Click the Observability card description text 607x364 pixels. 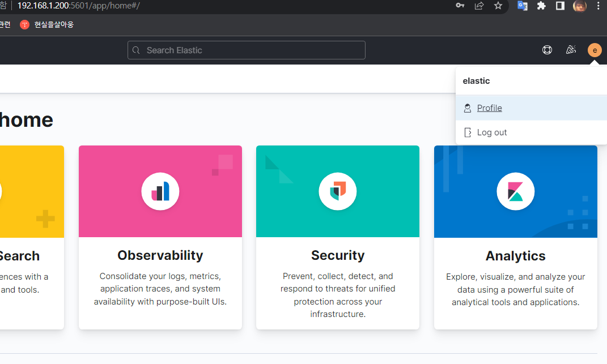coord(160,289)
